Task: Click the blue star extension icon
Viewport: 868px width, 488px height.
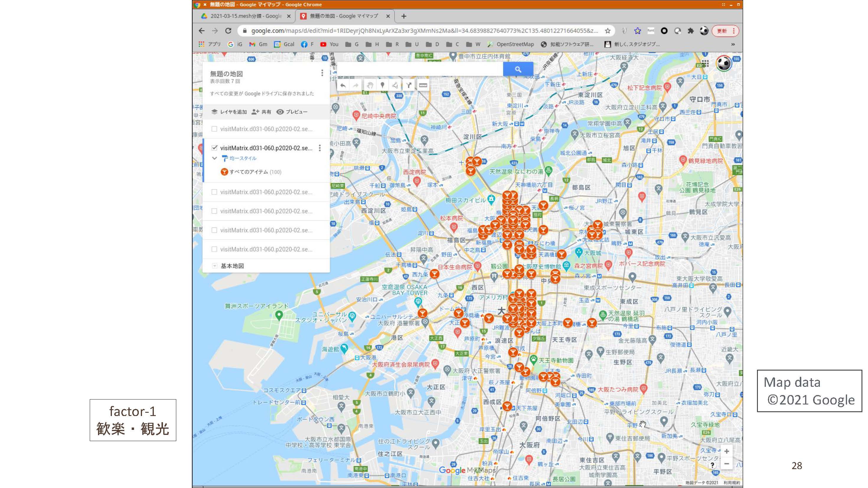Action: coord(637,31)
